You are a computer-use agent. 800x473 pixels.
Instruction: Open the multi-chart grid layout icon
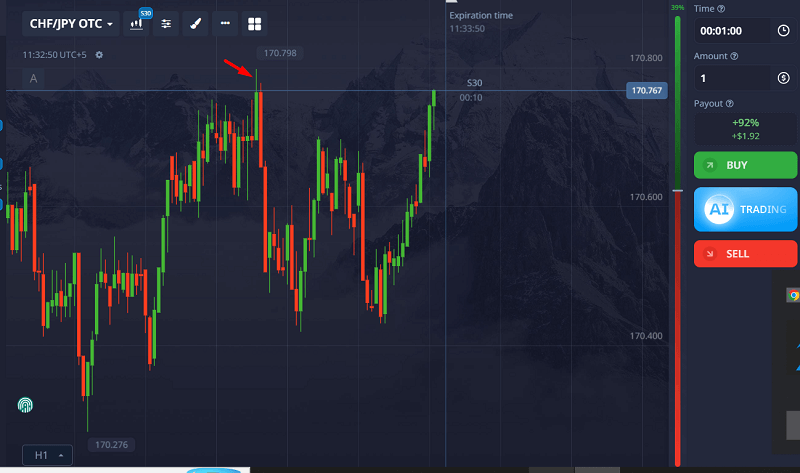click(255, 23)
